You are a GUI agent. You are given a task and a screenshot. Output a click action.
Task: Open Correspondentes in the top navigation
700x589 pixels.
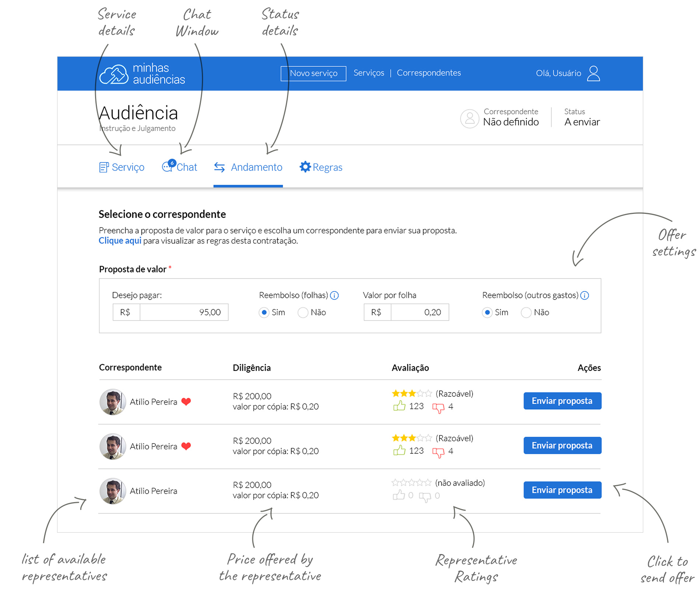[x=428, y=73]
